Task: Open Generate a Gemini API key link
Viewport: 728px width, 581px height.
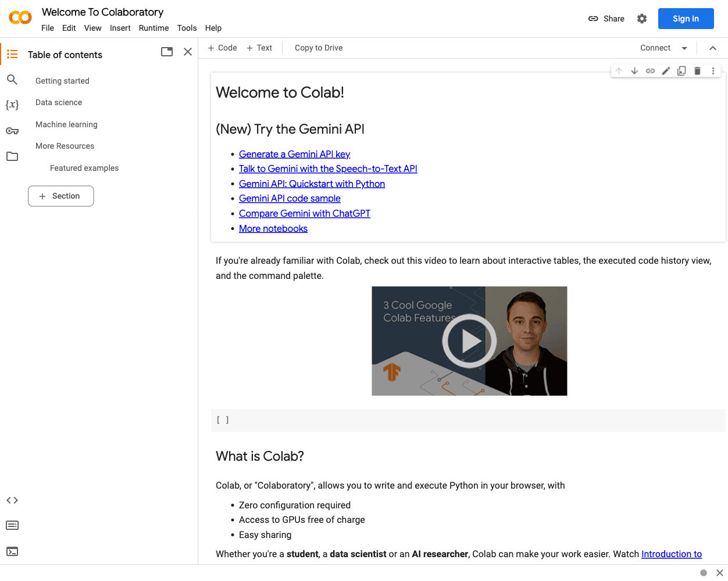Action: (x=294, y=154)
